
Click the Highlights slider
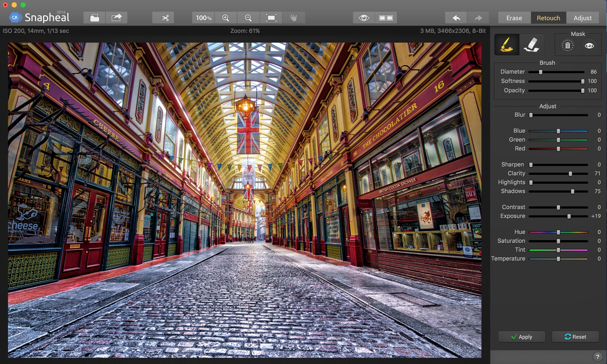tap(558, 183)
